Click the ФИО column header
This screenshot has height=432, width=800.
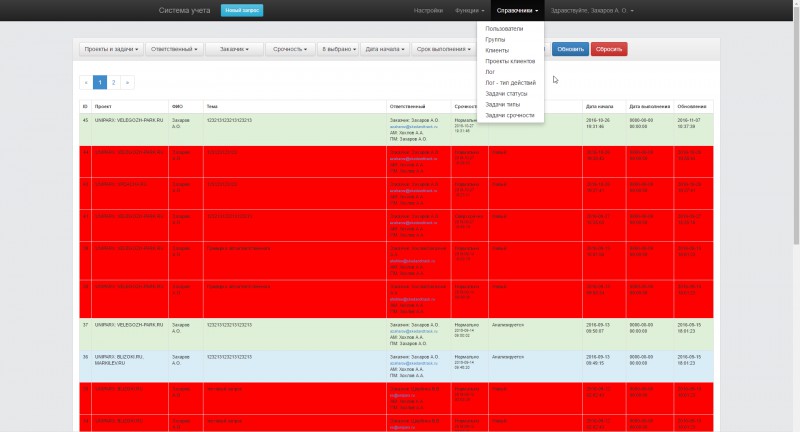[186, 107]
